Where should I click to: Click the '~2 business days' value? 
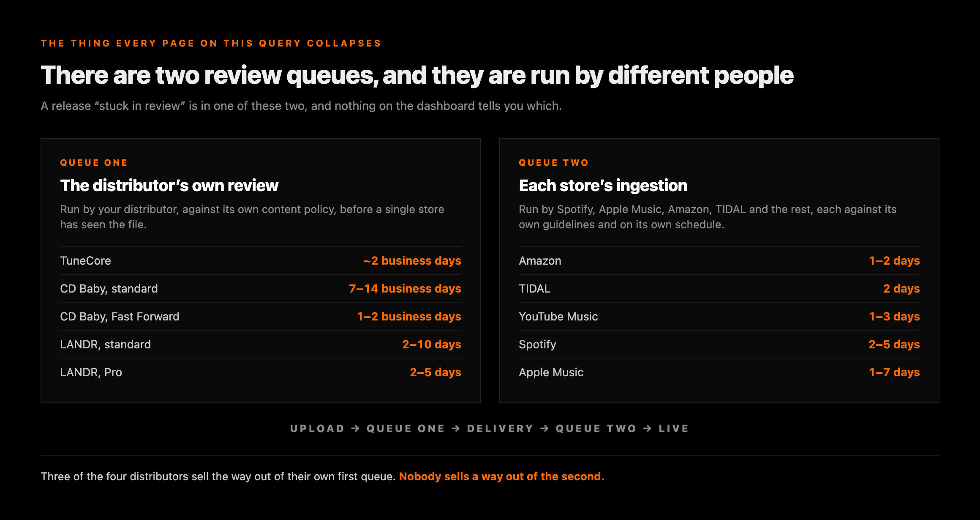coord(412,260)
